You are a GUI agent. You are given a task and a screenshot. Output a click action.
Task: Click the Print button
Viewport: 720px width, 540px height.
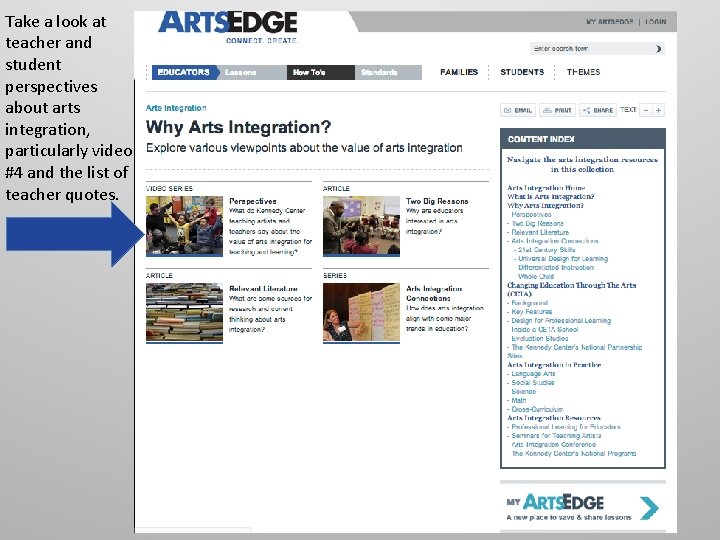click(557, 110)
